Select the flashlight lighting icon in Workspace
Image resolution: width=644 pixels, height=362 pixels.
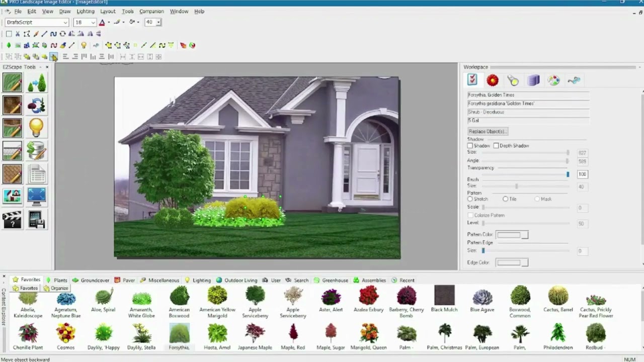click(x=512, y=80)
